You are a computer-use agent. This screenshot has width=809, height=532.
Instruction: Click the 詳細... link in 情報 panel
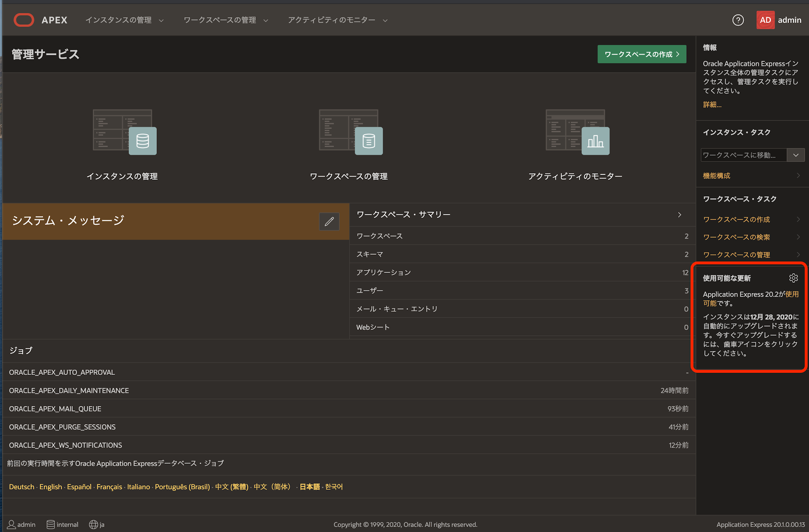(x=712, y=105)
